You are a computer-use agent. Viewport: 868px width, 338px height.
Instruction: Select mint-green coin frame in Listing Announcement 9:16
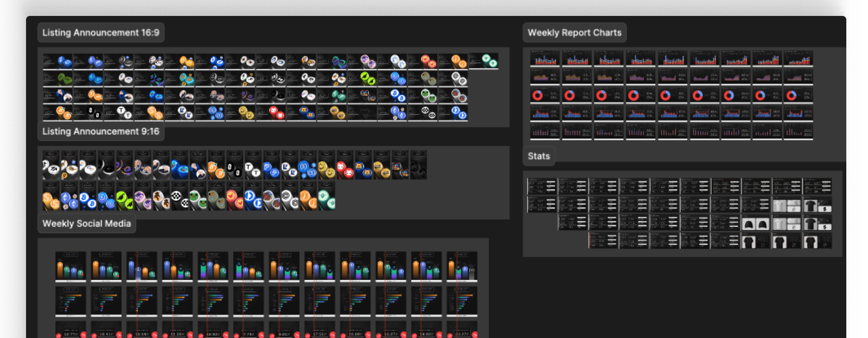pos(326,196)
